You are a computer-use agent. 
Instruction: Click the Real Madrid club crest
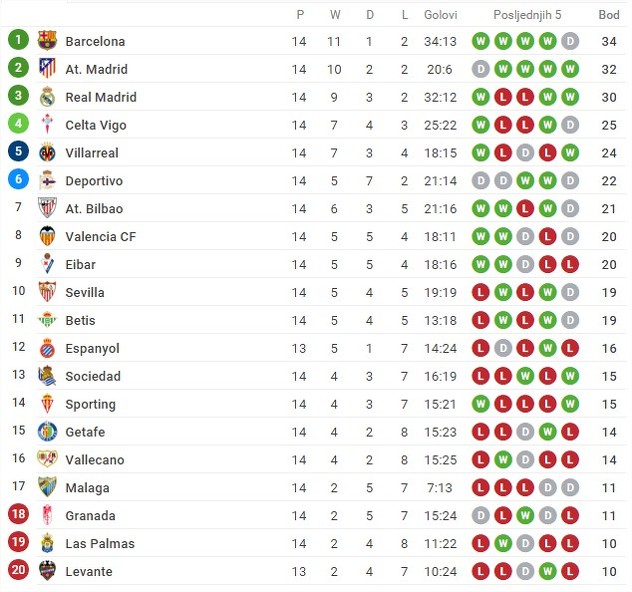(47, 97)
